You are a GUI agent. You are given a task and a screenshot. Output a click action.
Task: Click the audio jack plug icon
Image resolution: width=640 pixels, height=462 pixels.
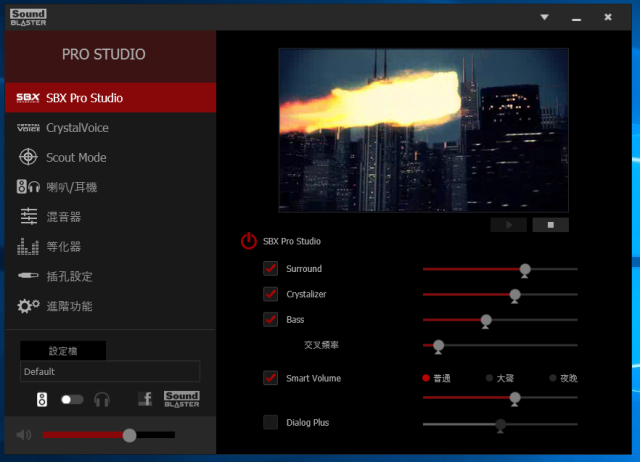pyautogui.click(x=28, y=276)
